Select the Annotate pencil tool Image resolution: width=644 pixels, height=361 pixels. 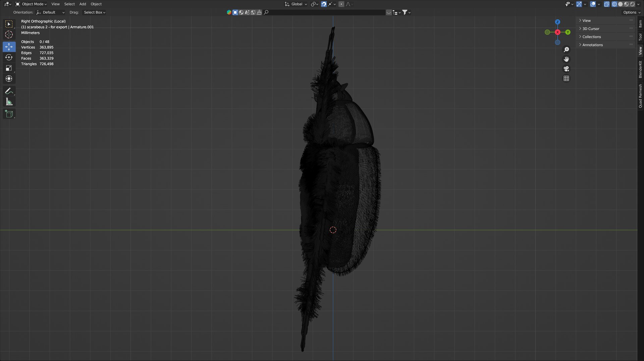coord(9,91)
